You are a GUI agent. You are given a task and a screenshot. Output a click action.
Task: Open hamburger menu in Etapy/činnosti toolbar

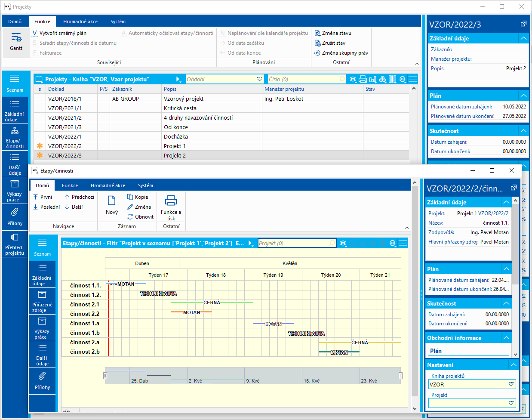403,243
